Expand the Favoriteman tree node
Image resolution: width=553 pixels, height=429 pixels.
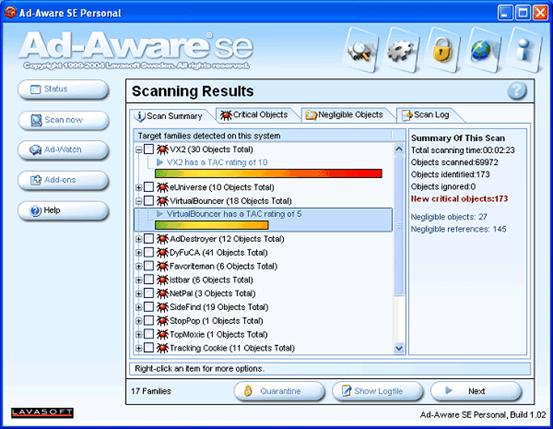139,267
